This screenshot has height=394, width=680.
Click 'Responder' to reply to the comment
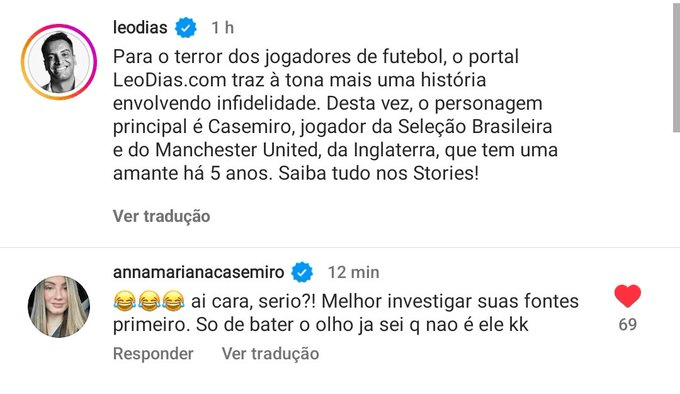[153, 354]
